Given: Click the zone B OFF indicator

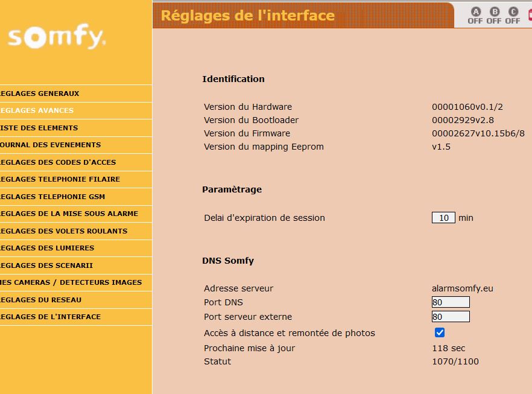Looking at the screenshot, I should 494,16.
